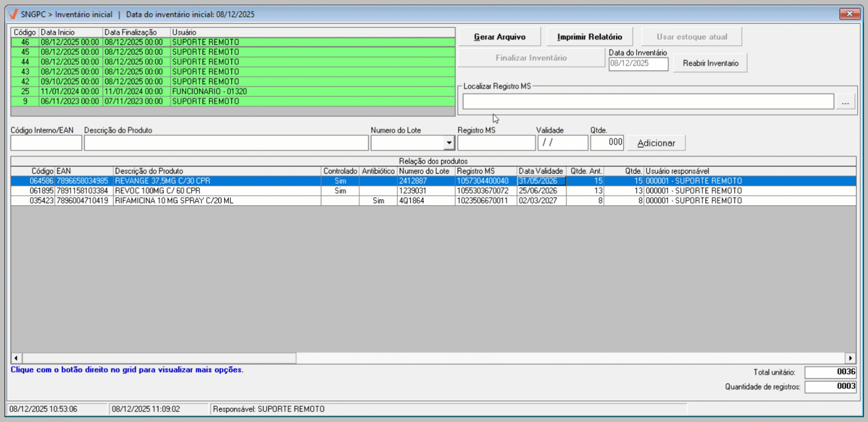Click the Registro MS input field

tap(496, 143)
